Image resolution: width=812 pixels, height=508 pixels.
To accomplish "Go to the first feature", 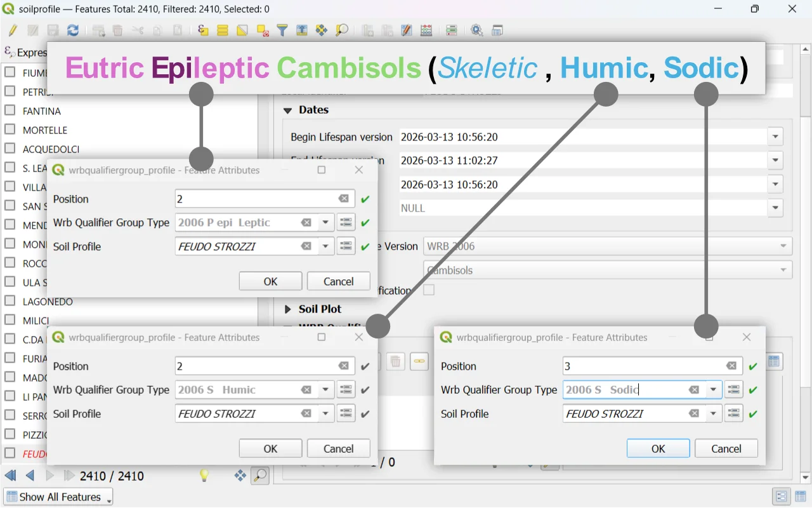I will [10, 476].
